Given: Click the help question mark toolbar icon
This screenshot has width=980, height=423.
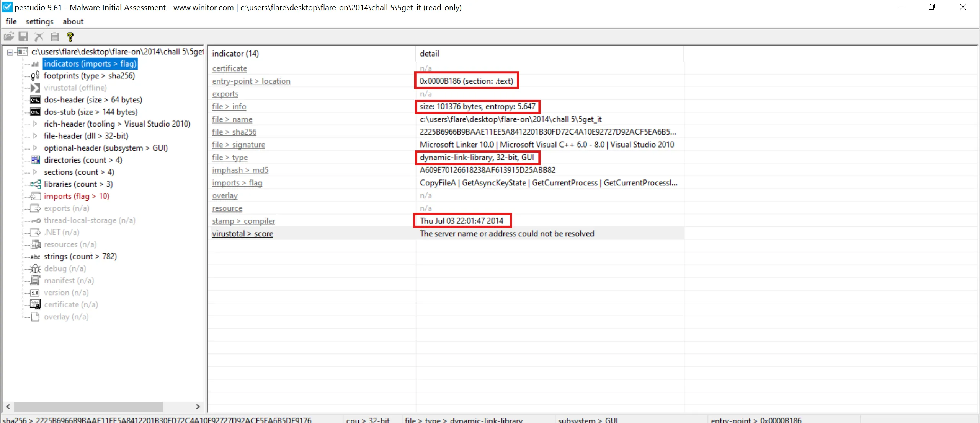Looking at the screenshot, I should tap(70, 37).
